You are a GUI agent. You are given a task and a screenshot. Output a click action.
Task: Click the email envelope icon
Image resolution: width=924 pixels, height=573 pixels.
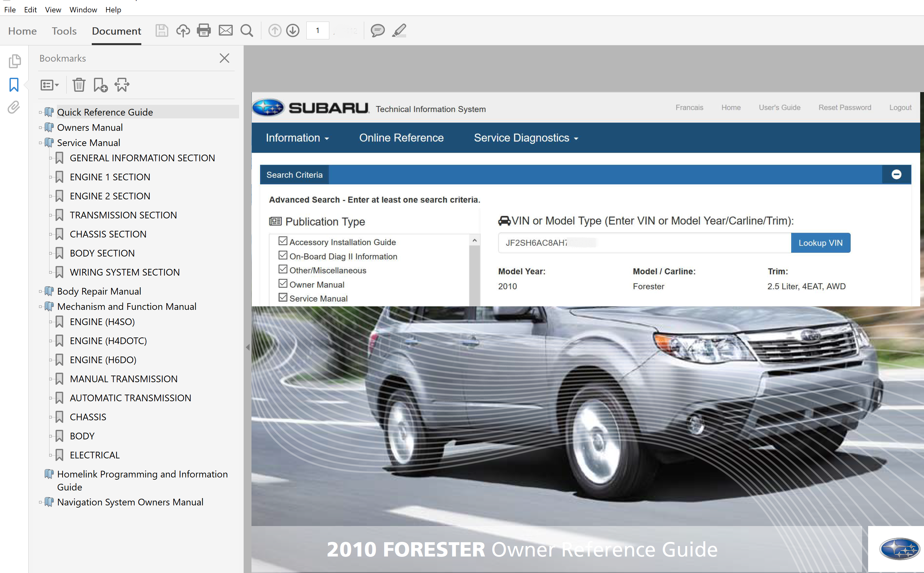(x=225, y=30)
